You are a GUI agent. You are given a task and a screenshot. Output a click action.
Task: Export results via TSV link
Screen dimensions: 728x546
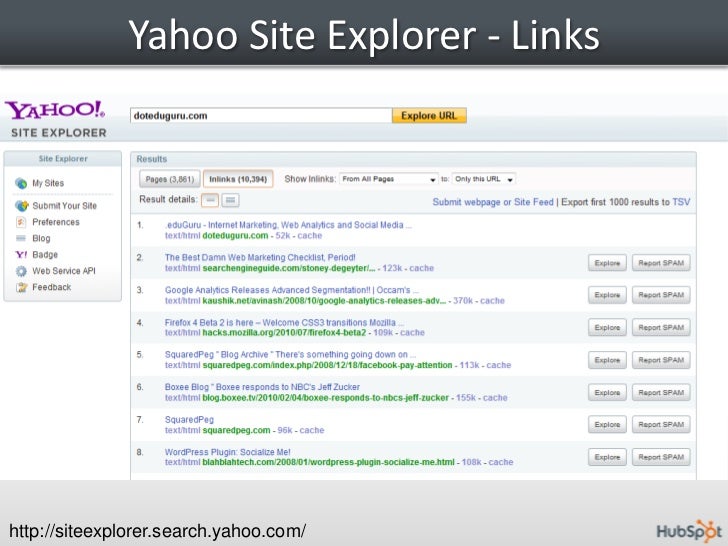tap(681, 202)
